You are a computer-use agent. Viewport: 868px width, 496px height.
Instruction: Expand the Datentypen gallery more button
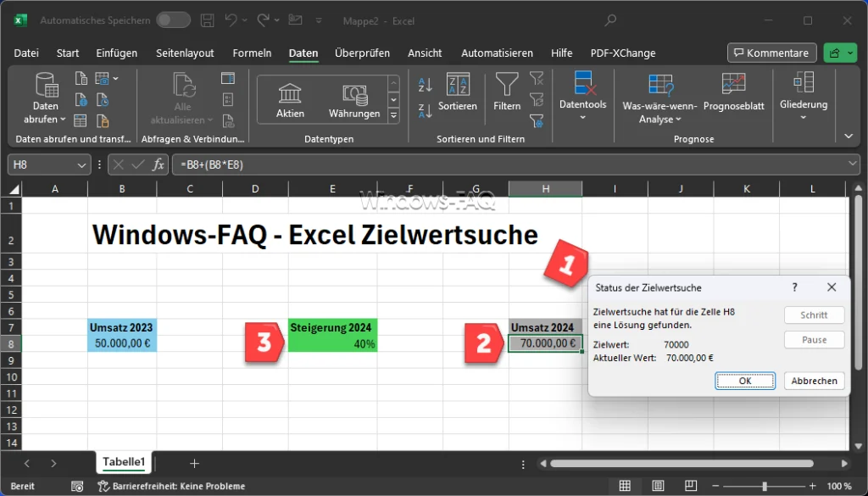click(394, 115)
